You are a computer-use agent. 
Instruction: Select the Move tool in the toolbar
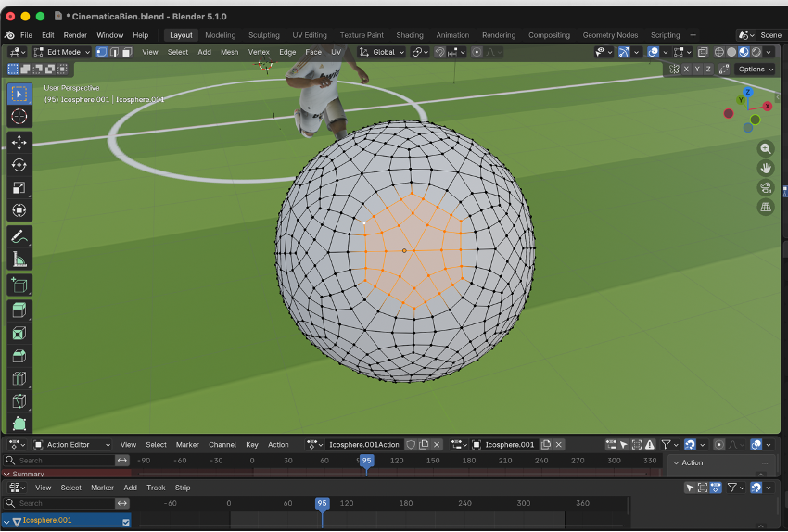coord(19,143)
